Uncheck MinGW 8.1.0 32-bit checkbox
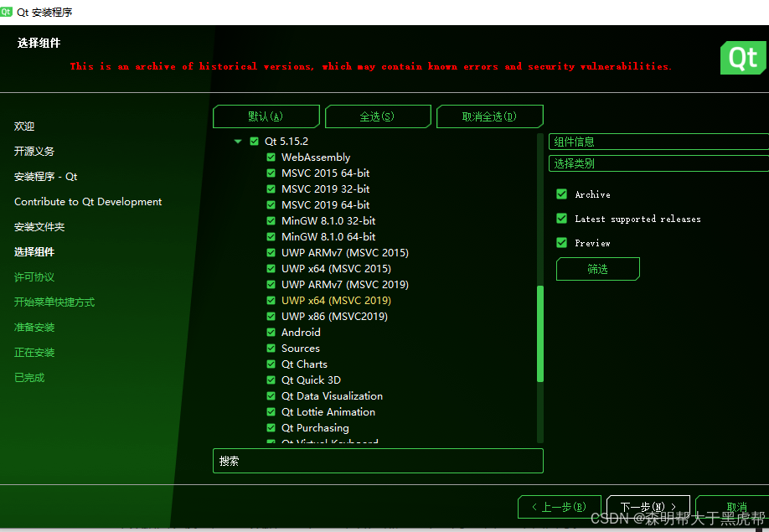Viewport: 769px width, 532px height. (271, 220)
